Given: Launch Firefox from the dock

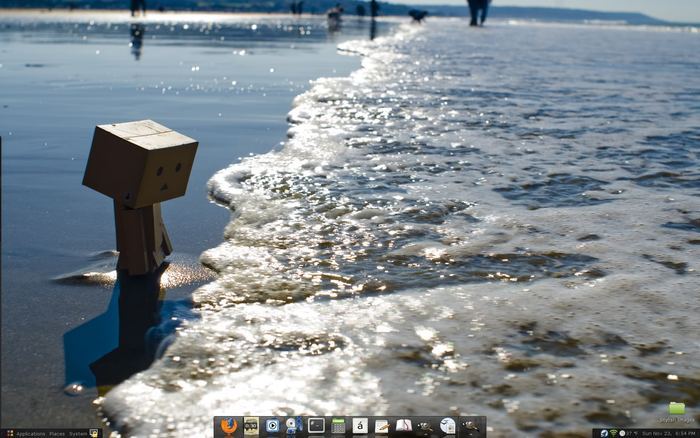Looking at the screenshot, I should point(229,426).
